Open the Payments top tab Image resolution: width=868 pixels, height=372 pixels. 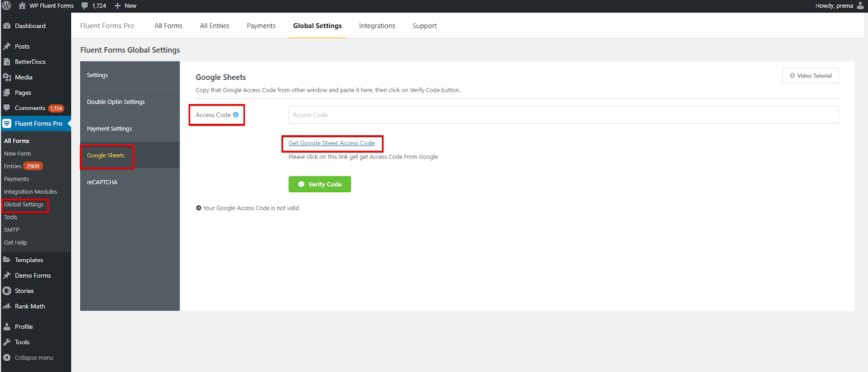261,26
